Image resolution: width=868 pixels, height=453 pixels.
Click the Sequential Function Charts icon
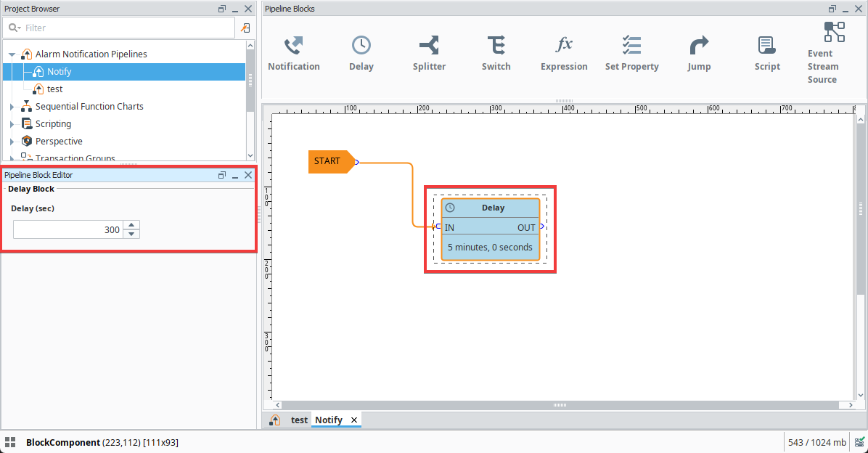27,106
